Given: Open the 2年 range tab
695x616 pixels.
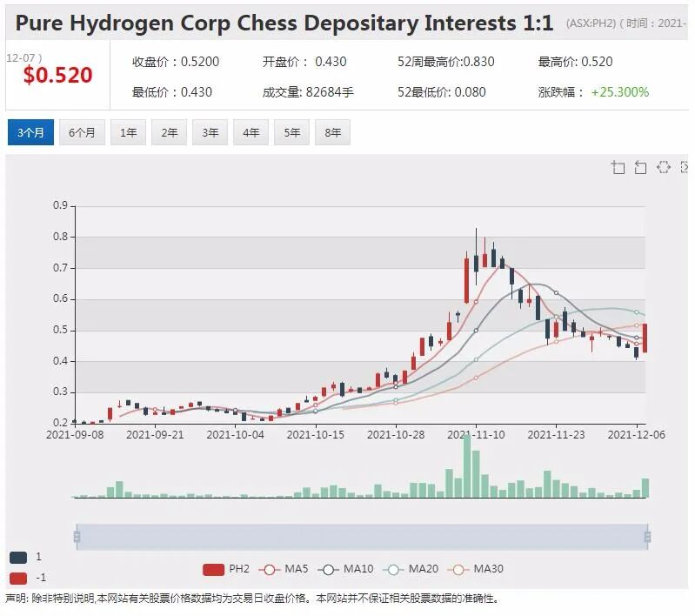Looking at the screenshot, I should (169, 132).
